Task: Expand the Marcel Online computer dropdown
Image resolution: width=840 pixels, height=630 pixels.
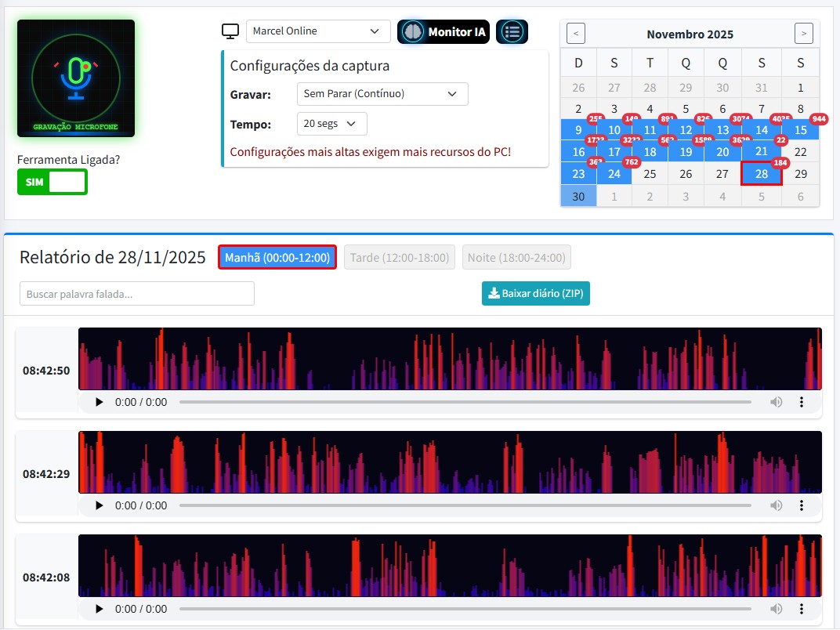Action: coord(317,31)
